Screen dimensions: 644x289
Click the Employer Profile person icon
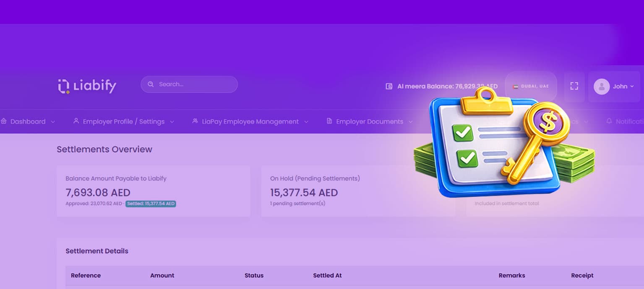pos(76,121)
